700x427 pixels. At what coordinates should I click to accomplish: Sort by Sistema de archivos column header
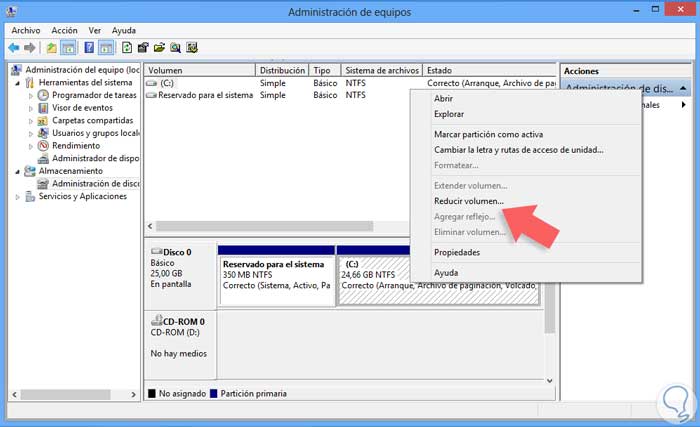pos(382,70)
